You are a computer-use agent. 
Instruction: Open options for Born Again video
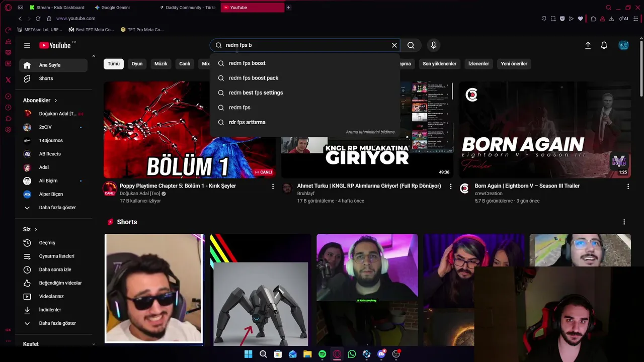[628, 187]
